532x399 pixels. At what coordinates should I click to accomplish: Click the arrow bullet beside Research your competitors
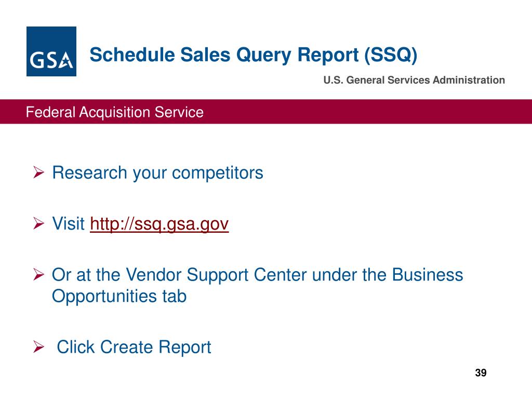tap(38, 172)
